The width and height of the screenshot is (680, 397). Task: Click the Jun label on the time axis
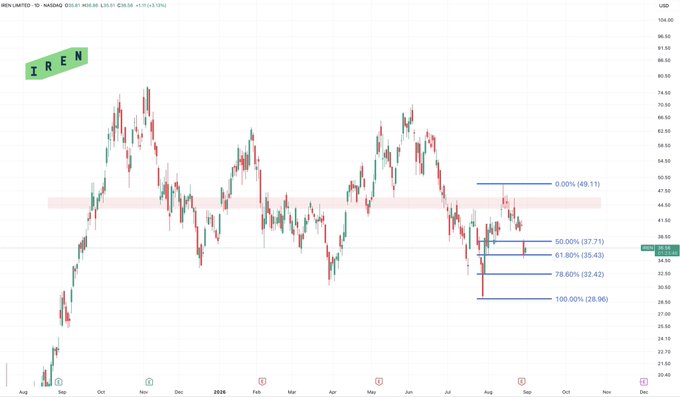click(409, 392)
